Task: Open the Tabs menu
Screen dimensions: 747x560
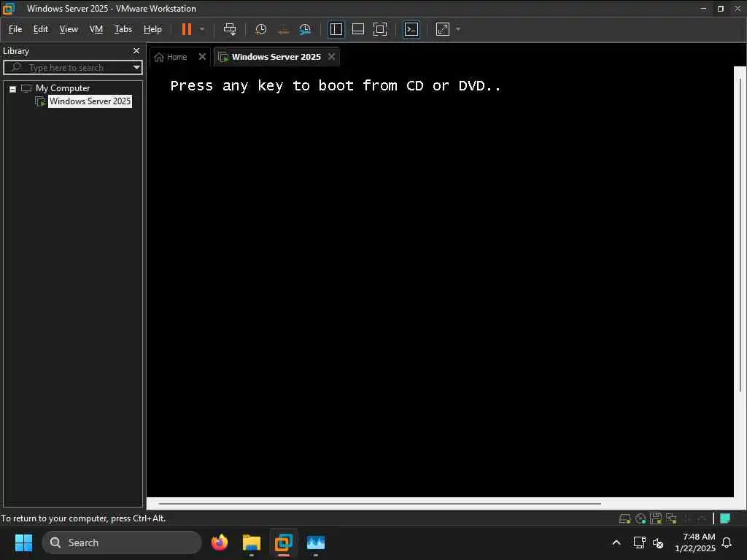Action: [123, 29]
